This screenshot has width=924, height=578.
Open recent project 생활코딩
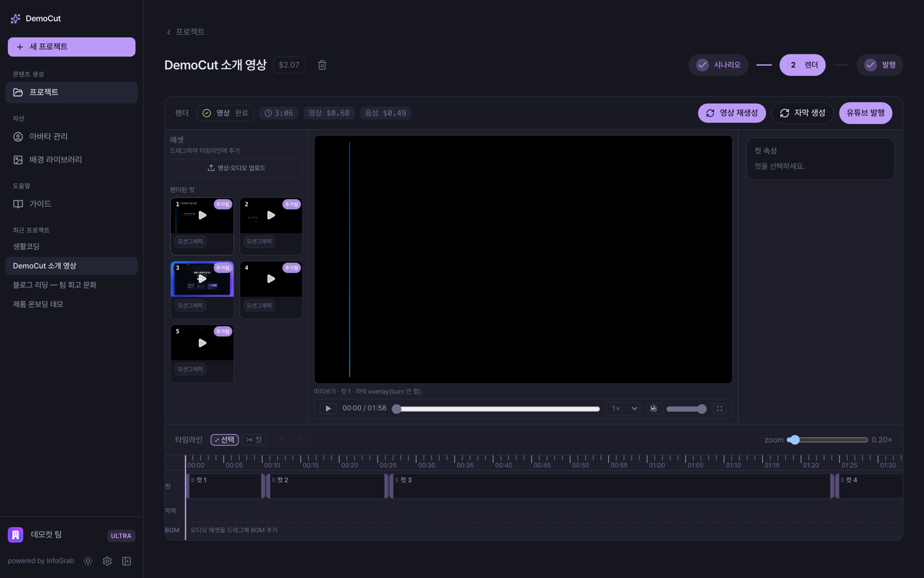pos(72,246)
